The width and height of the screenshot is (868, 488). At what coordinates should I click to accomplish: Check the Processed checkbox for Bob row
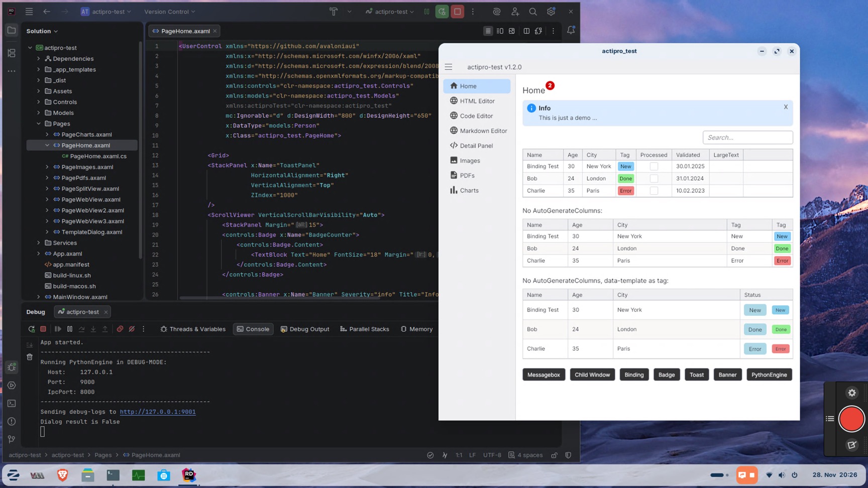(654, 178)
